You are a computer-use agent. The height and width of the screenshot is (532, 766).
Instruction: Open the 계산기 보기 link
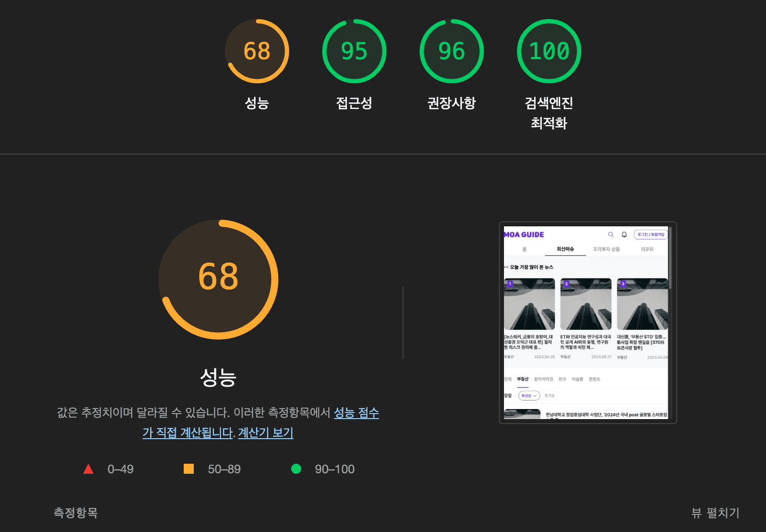pos(266,433)
